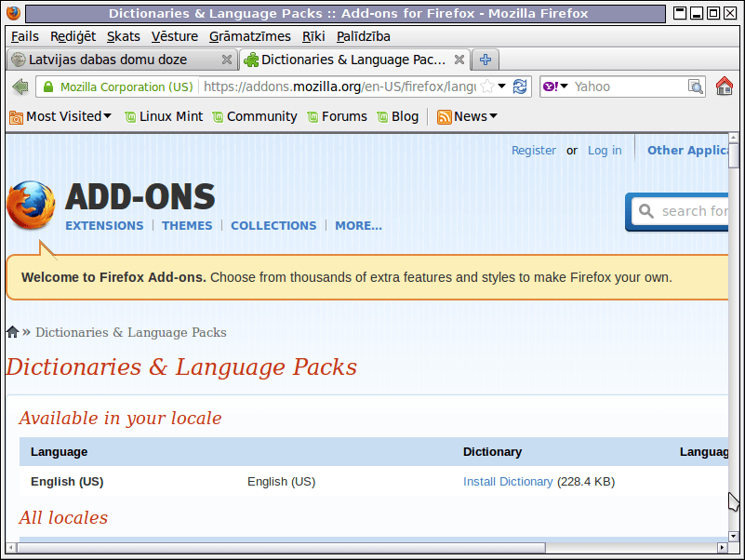Click the back arrow navigation button
This screenshot has width=745, height=560.
(20, 87)
